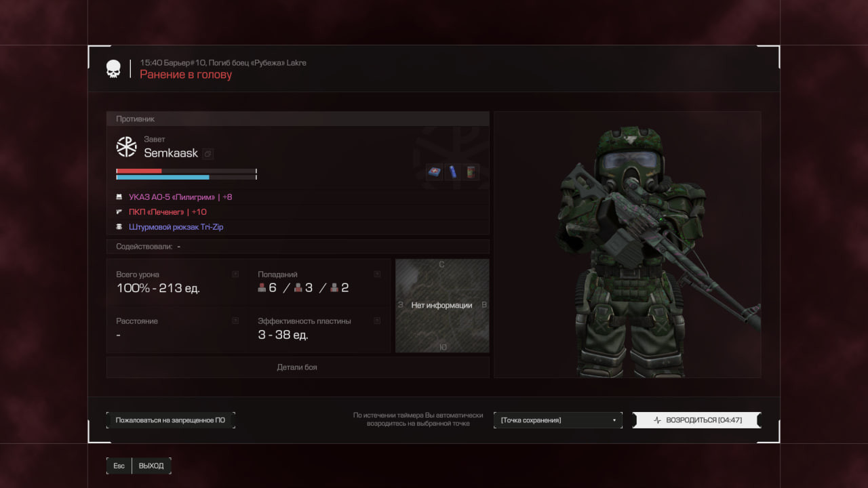Click the ВОЗРОДИТЬСЯ respawn button
Image resolution: width=868 pixels, height=488 pixels.
pyautogui.click(x=697, y=420)
